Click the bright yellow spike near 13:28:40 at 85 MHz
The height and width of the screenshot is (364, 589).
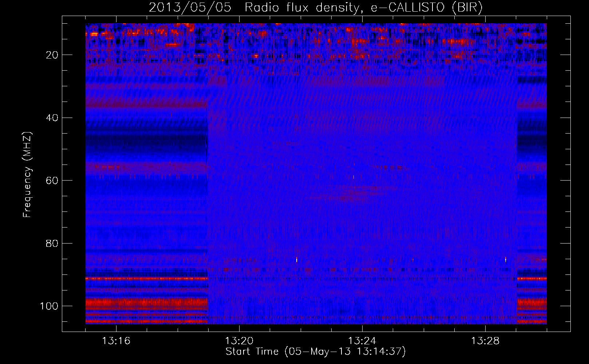point(506,259)
